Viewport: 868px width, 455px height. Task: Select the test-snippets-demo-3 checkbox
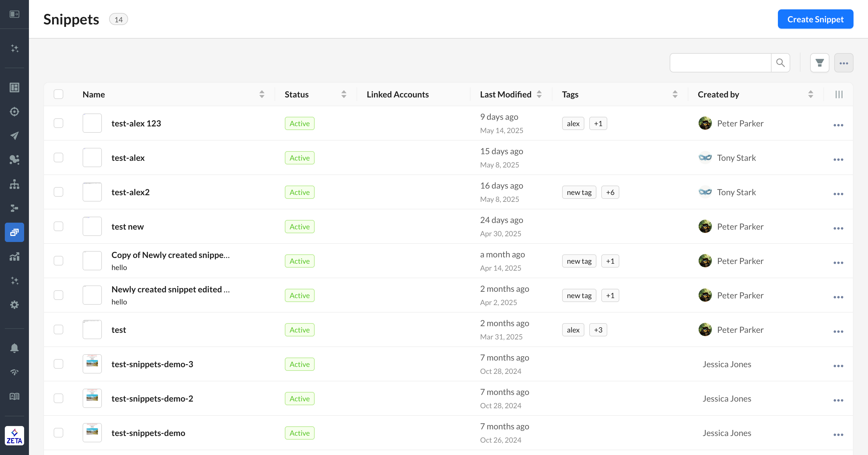tap(58, 364)
